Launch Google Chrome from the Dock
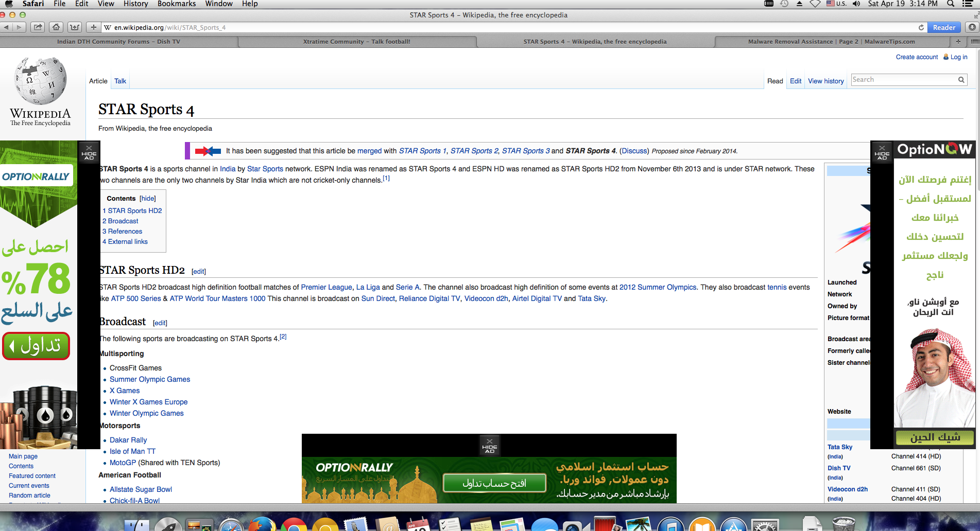This screenshot has width=980, height=531. tap(294, 525)
